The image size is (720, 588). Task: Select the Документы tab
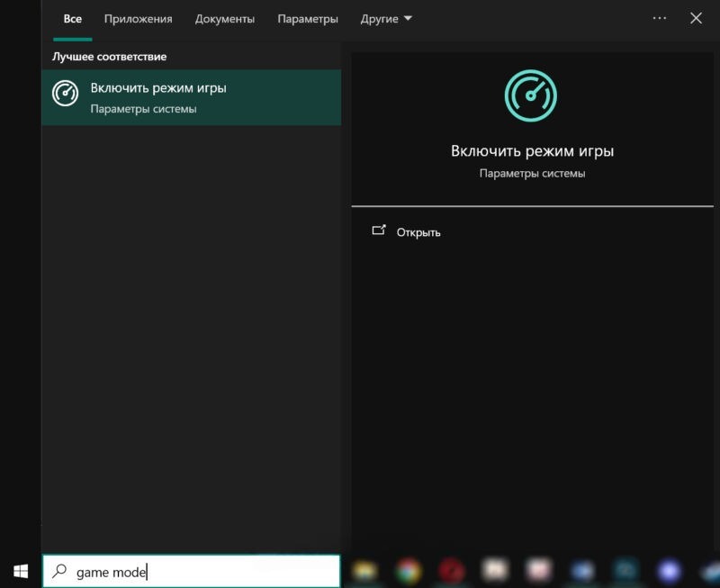pos(225,19)
